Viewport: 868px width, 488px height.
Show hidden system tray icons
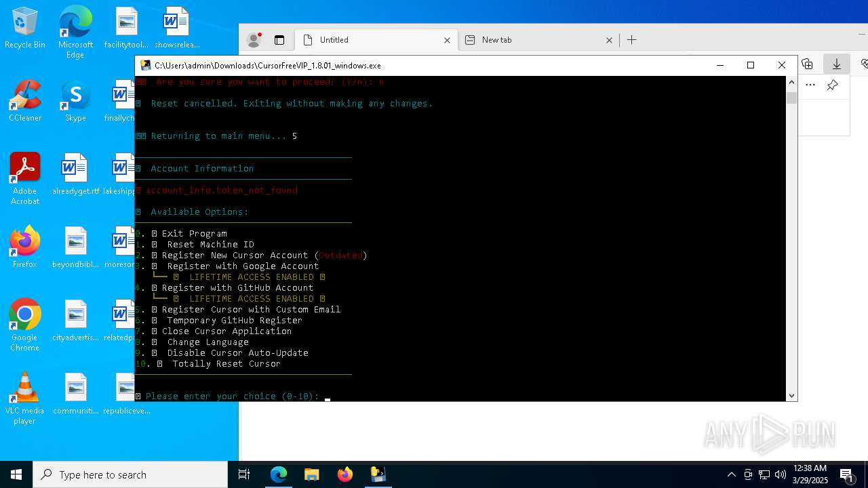coord(731,474)
